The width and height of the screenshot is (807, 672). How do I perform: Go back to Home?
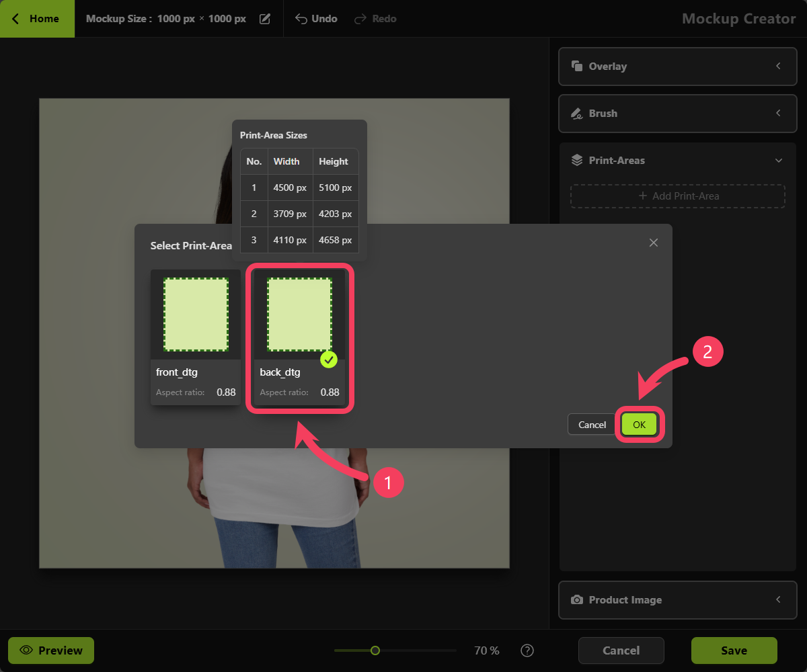pos(37,19)
